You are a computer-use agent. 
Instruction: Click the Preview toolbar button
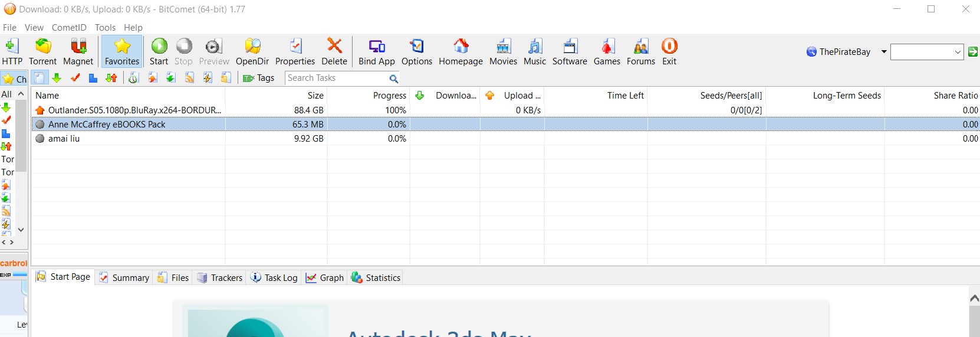click(214, 51)
